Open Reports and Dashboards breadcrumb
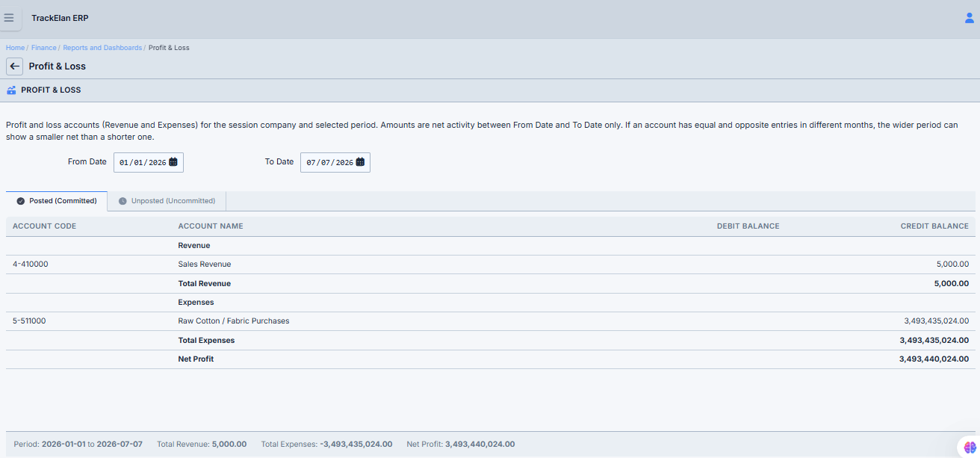Viewport: 980px width, 458px height. click(102, 48)
